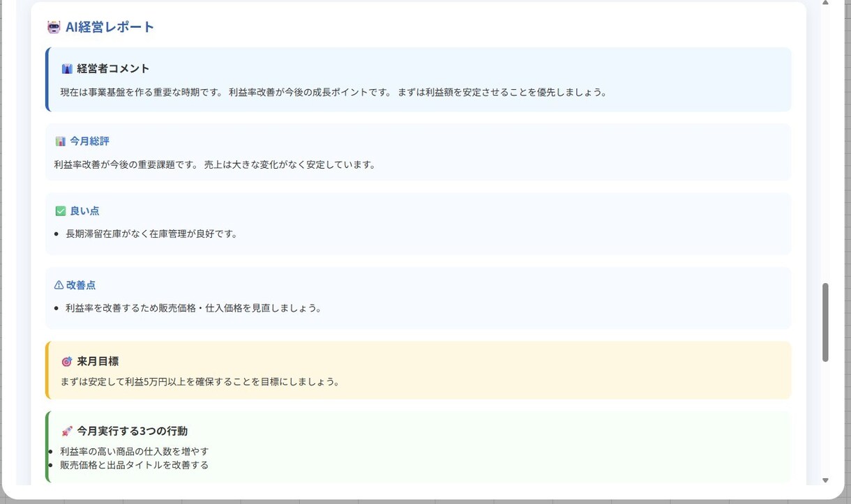This screenshot has width=851, height=504.
Task: Click the robot icon beside AI経営レポート
Action: [x=54, y=27]
